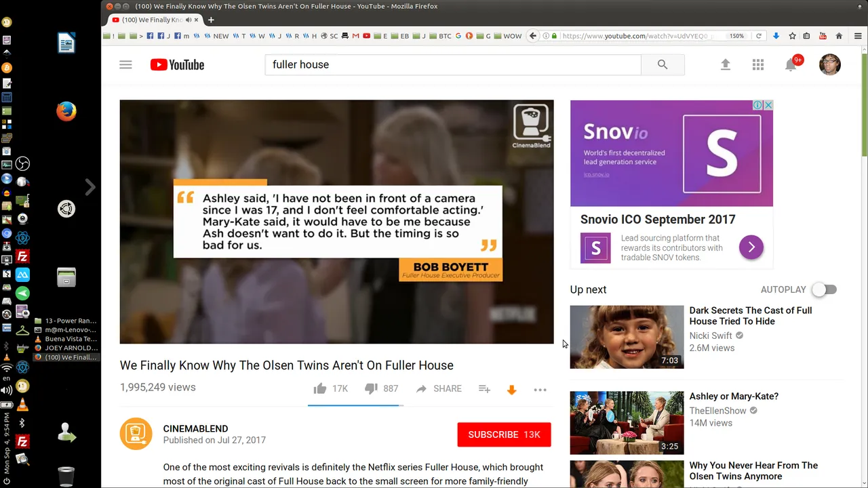Click the CinemaBlend watermark in the video
Viewport: 868px width, 488px height.
(531, 126)
